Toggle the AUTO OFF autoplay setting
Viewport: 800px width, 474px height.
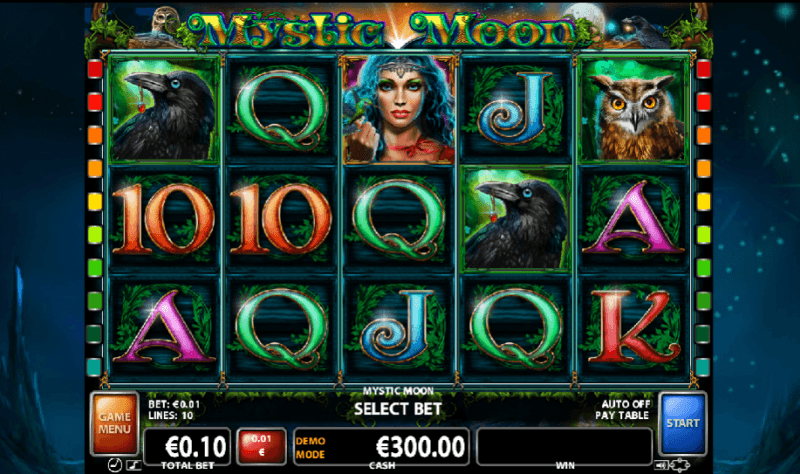pyautogui.click(x=626, y=404)
